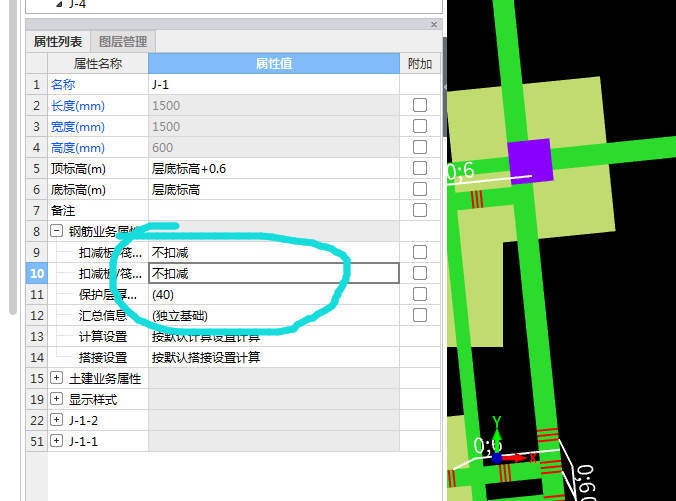
Task: Select the 计算设置 value 按默认计算设置计算
Action: [274, 337]
